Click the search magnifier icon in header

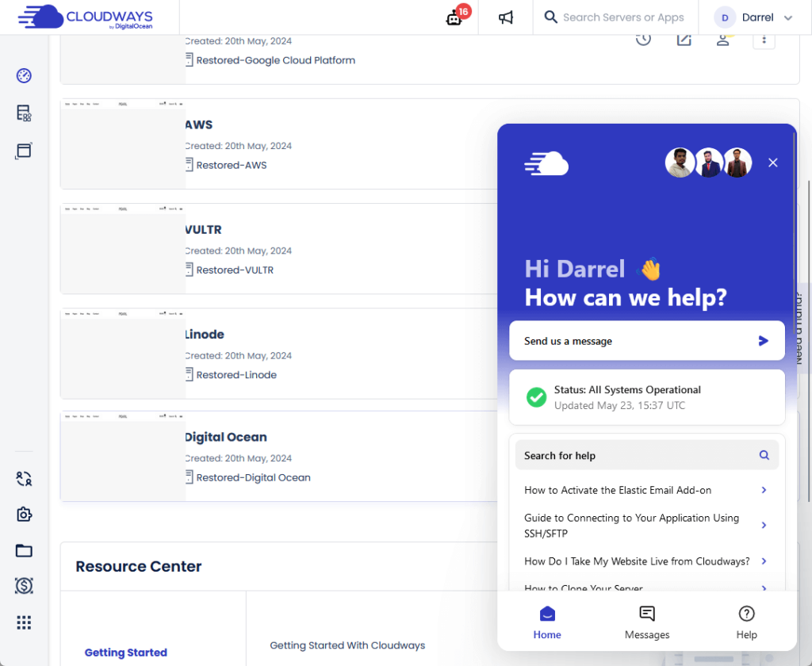point(550,17)
